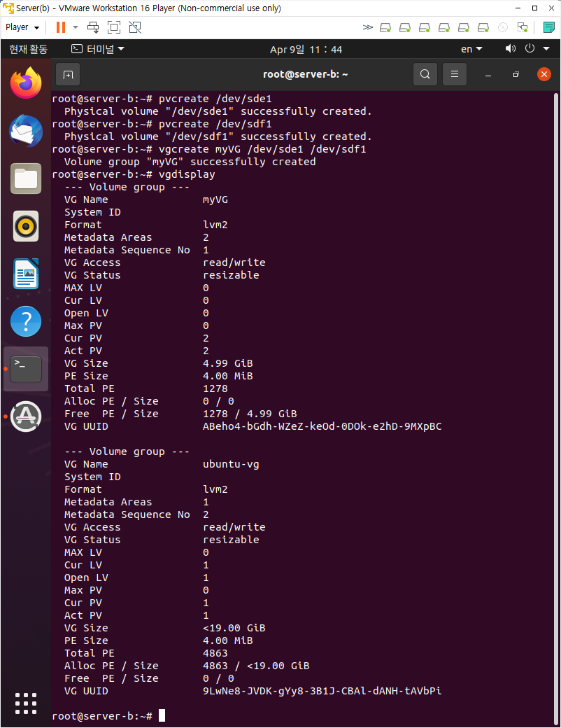
Task: Open the en input source menu
Action: (471, 49)
